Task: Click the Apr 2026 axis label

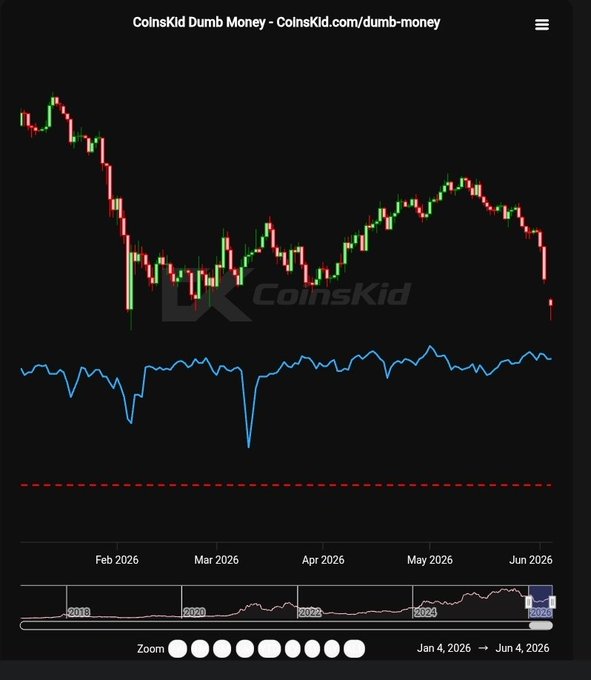Action: (x=323, y=560)
